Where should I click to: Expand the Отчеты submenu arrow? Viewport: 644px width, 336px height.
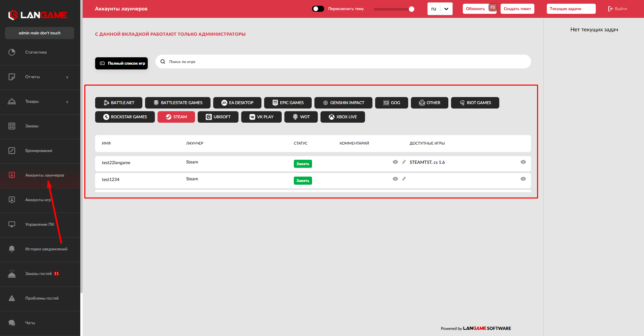[67, 77]
